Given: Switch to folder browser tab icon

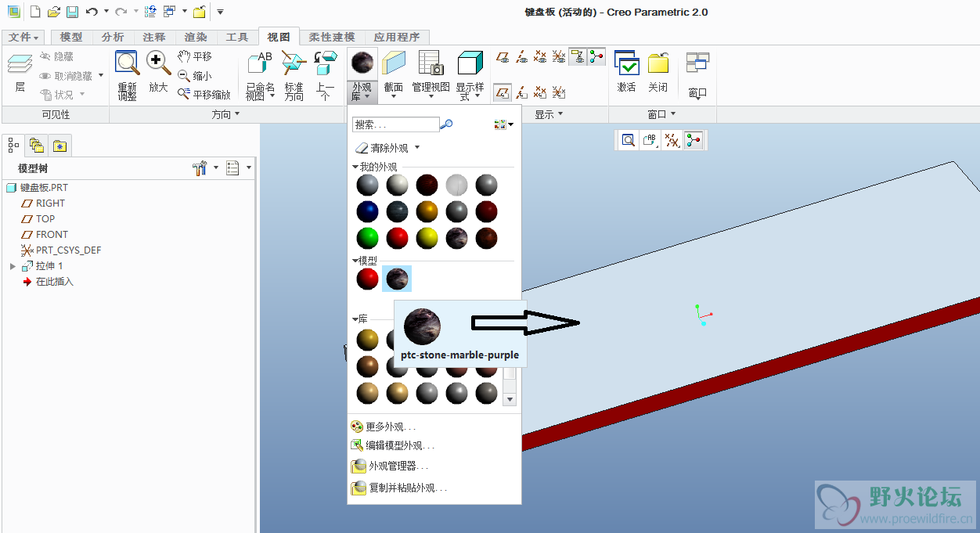Looking at the screenshot, I should click(x=36, y=145).
